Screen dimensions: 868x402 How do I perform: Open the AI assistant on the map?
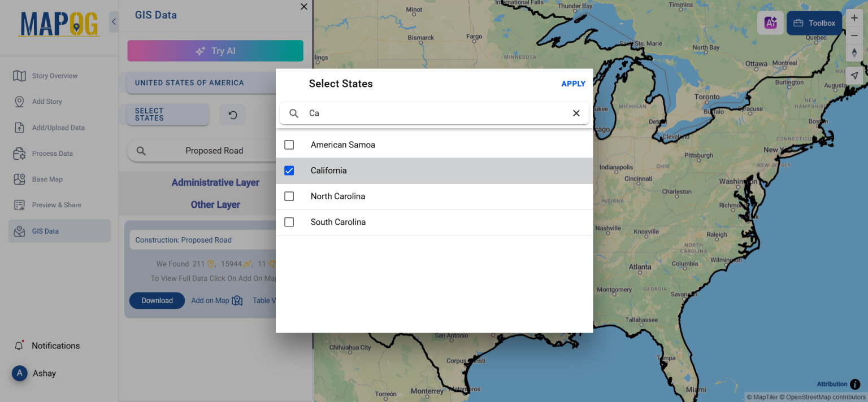(770, 23)
